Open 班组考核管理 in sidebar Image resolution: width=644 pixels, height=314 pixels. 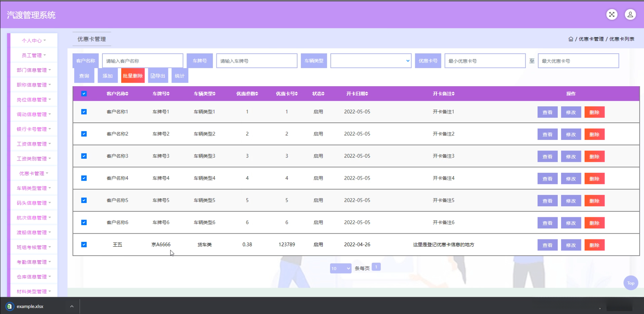pos(34,247)
